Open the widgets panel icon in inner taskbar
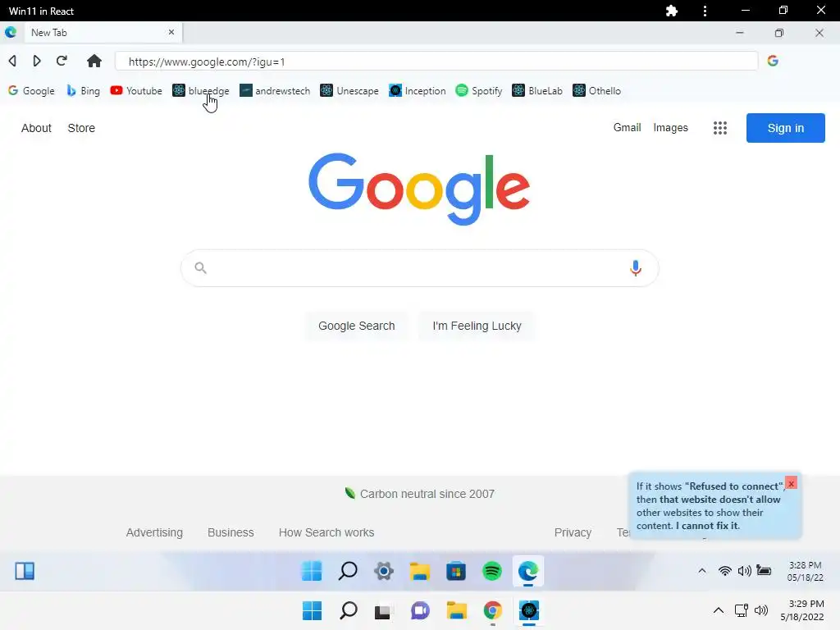 coord(25,571)
